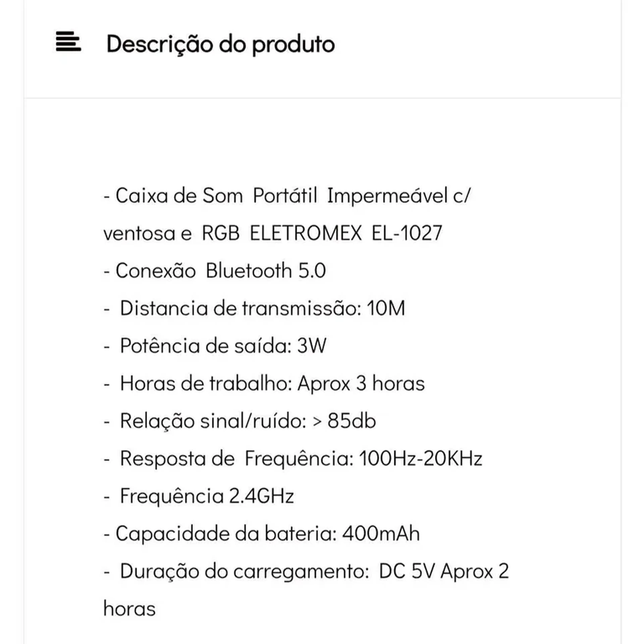This screenshot has width=644, height=644.
Task: Click Distancia de transmissão: 10M text
Action: point(254,308)
